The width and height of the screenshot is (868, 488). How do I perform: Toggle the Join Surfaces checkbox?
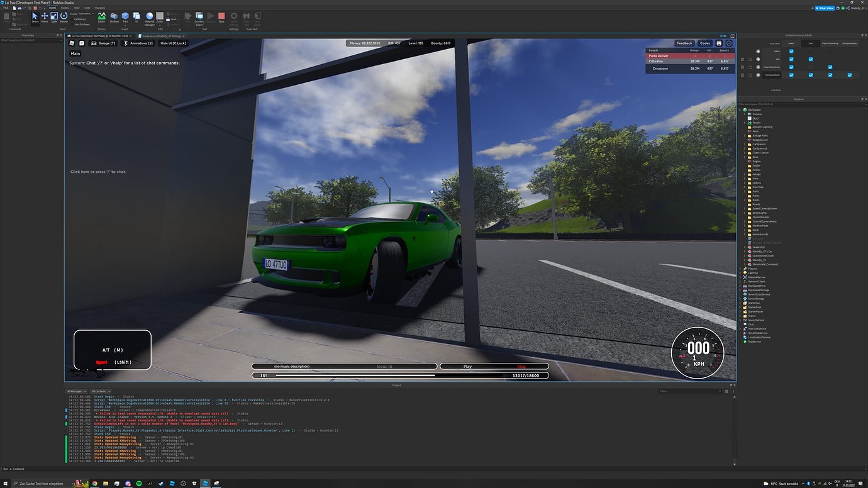point(72,25)
